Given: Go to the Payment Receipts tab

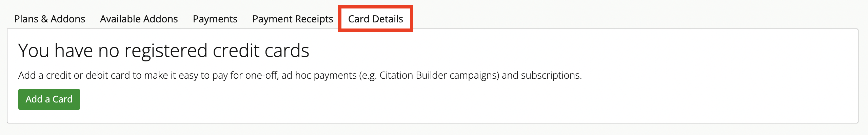Looking at the screenshot, I should tap(293, 19).
